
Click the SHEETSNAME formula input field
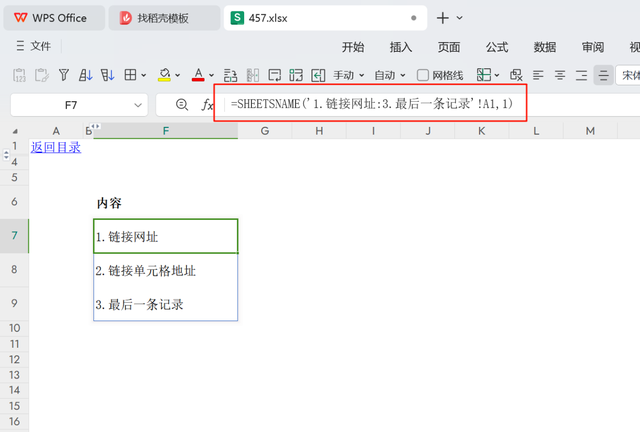coord(371,104)
